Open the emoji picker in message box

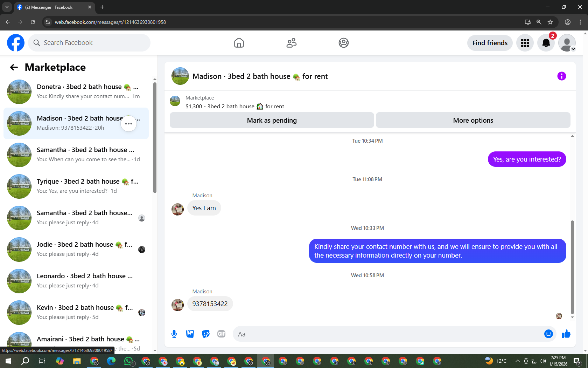[548, 334]
